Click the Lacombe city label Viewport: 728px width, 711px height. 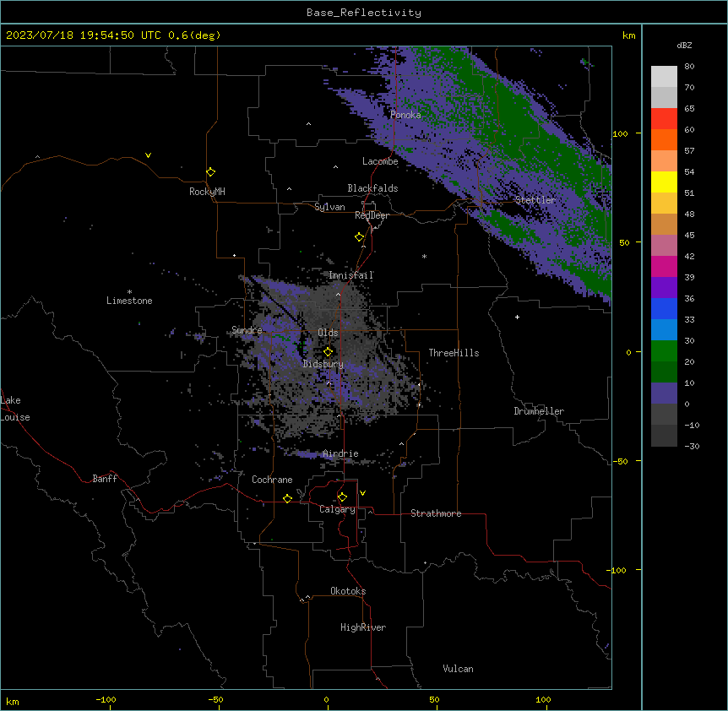[380, 161]
